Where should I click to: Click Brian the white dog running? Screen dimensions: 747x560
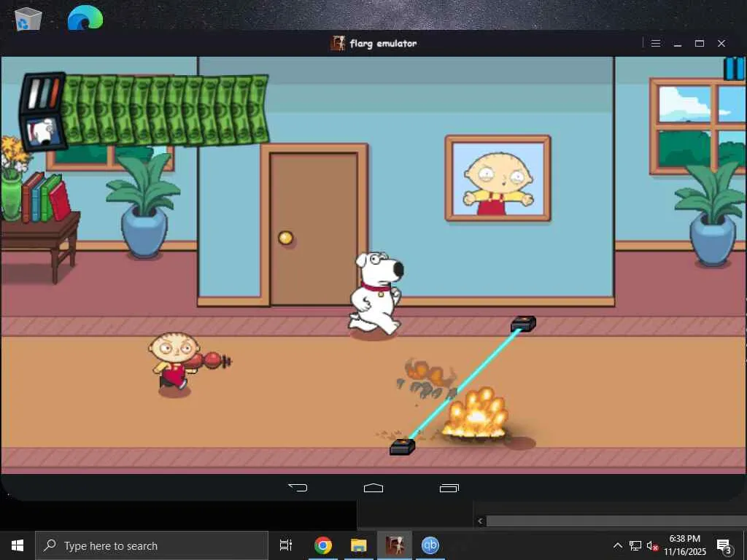[x=376, y=293]
